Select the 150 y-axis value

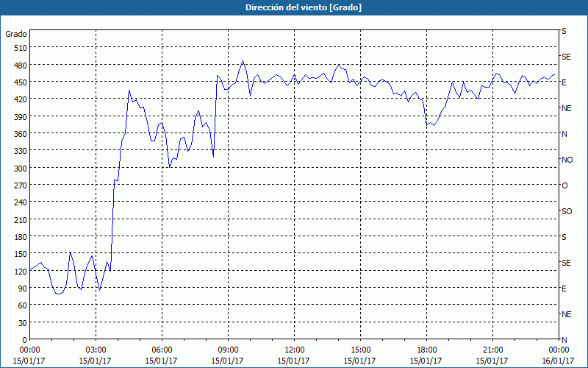(21, 254)
